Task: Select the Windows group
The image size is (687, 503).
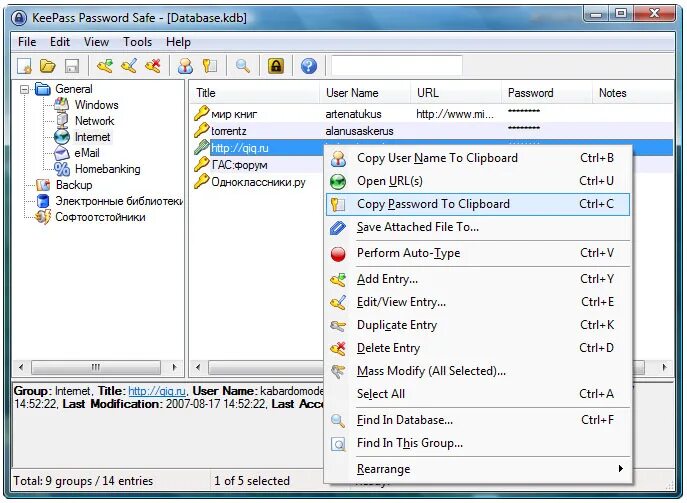Action: (96, 105)
